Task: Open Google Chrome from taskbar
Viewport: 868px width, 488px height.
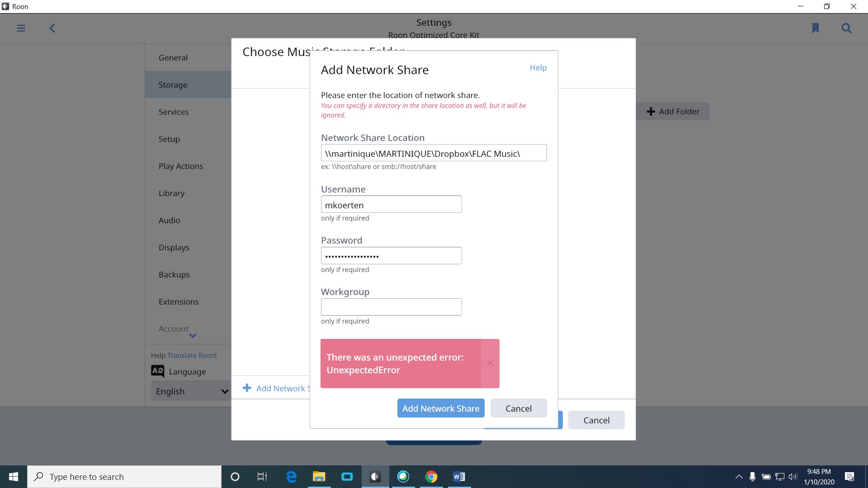Action: [x=431, y=477]
